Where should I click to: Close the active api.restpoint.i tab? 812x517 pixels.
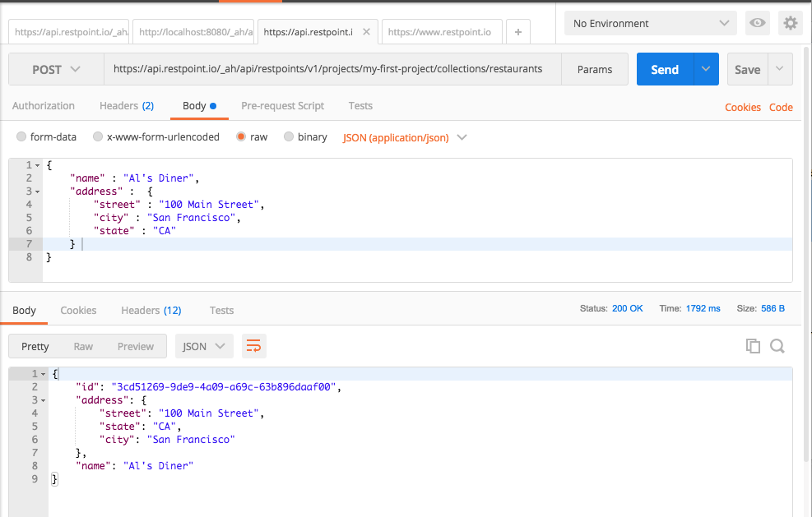(366, 32)
